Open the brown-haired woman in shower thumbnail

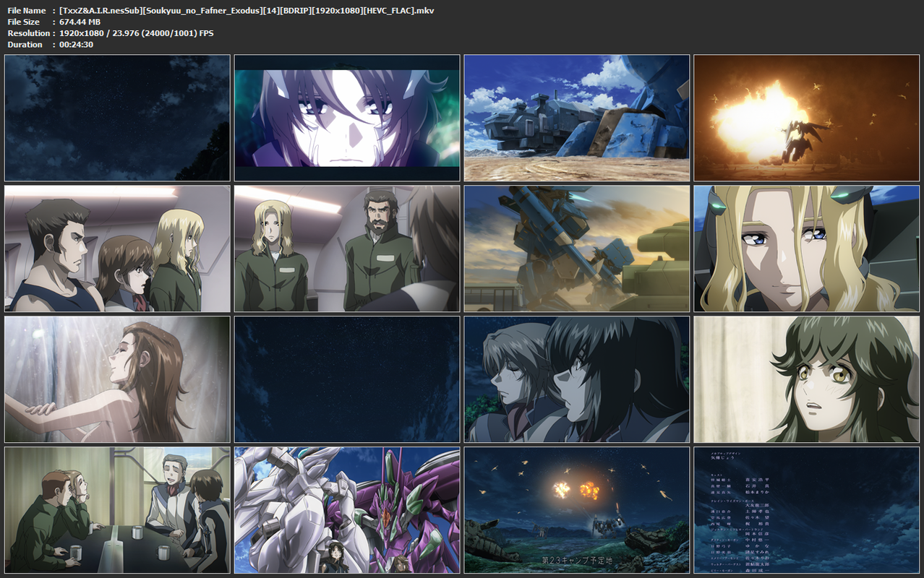(x=117, y=379)
